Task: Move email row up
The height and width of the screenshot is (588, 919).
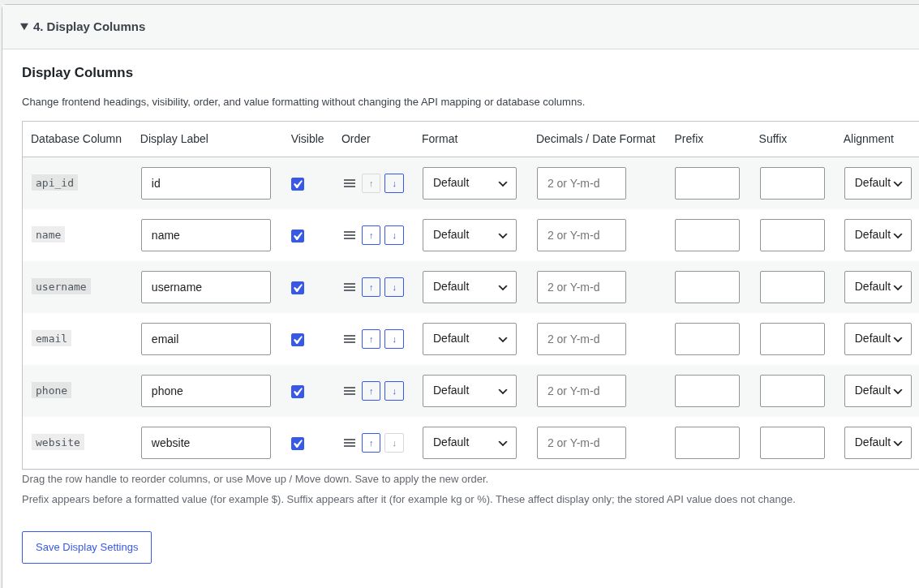Action: [371, 339]
